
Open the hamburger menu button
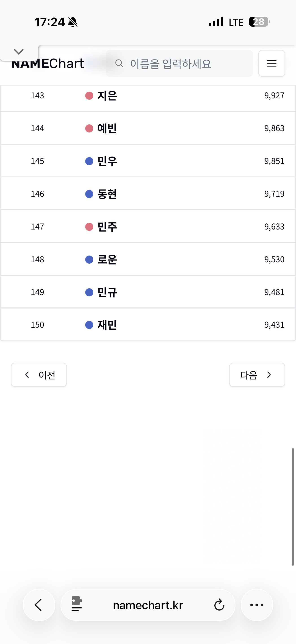click(272, 63)
